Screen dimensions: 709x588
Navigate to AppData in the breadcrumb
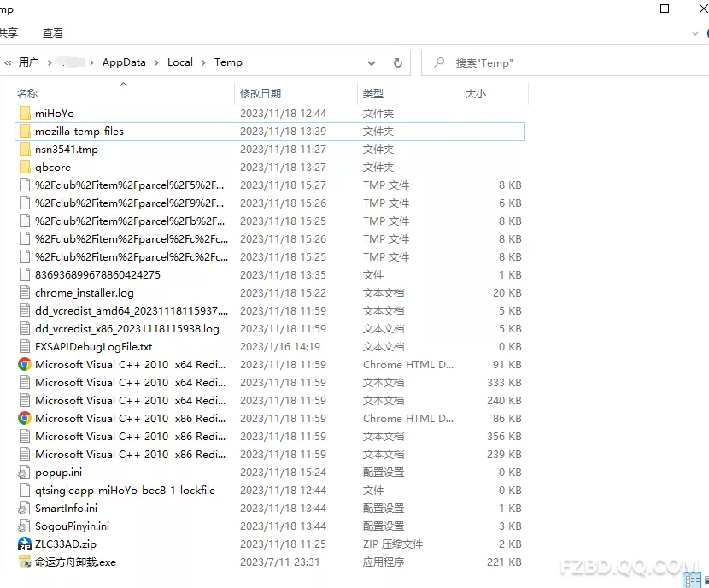124,62
